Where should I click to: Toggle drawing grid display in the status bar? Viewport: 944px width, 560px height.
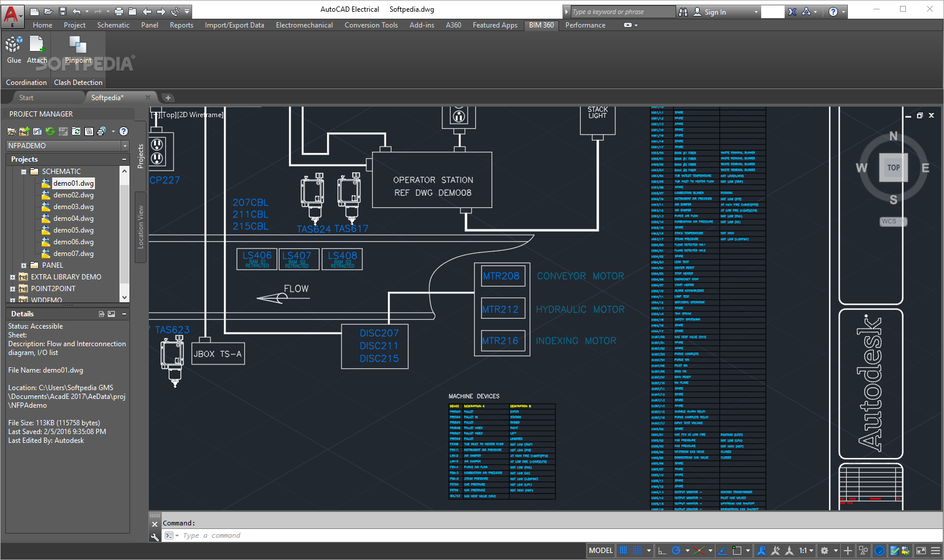click(x=623, y=551)
